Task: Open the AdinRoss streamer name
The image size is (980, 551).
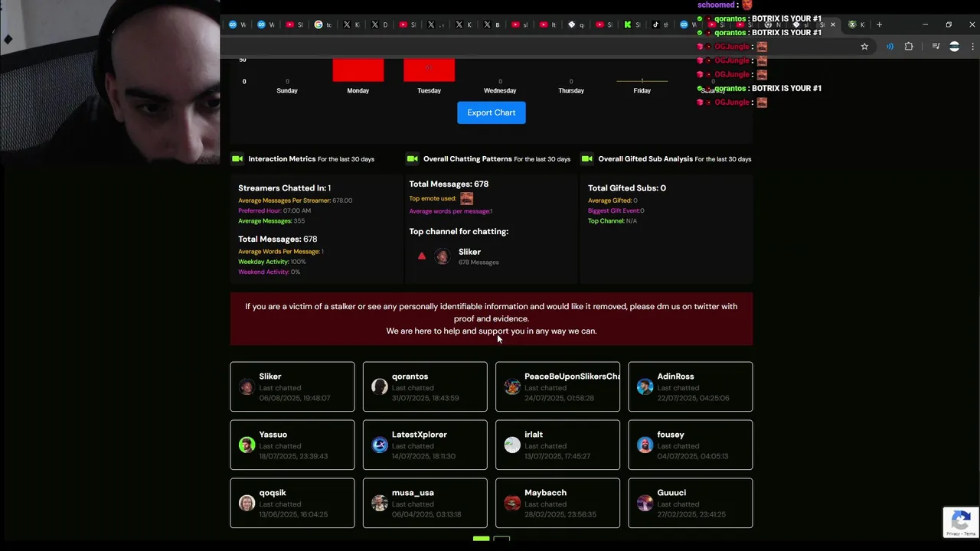Action: coord(675,377)
